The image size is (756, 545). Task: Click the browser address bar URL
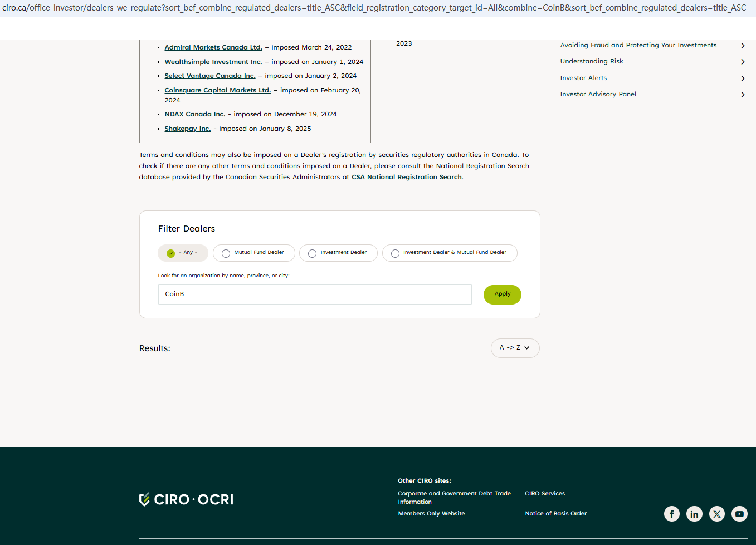pyautogui.click(x=374, y=8)
